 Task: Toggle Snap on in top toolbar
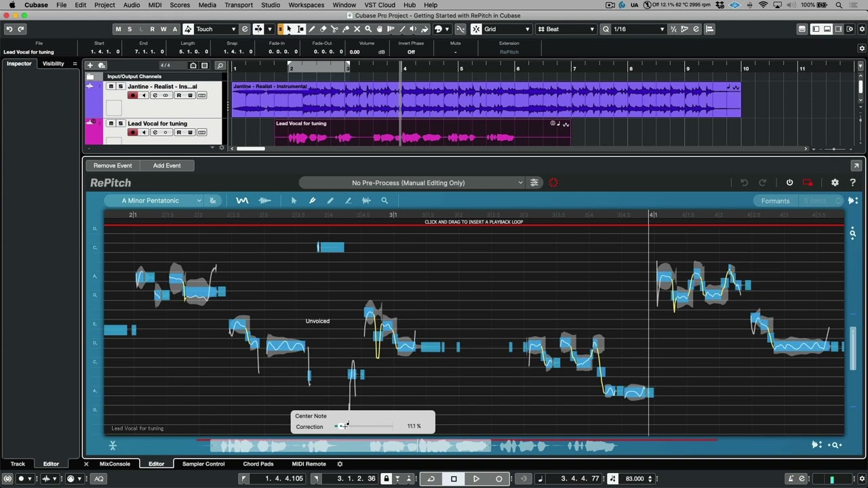[476, 29]
